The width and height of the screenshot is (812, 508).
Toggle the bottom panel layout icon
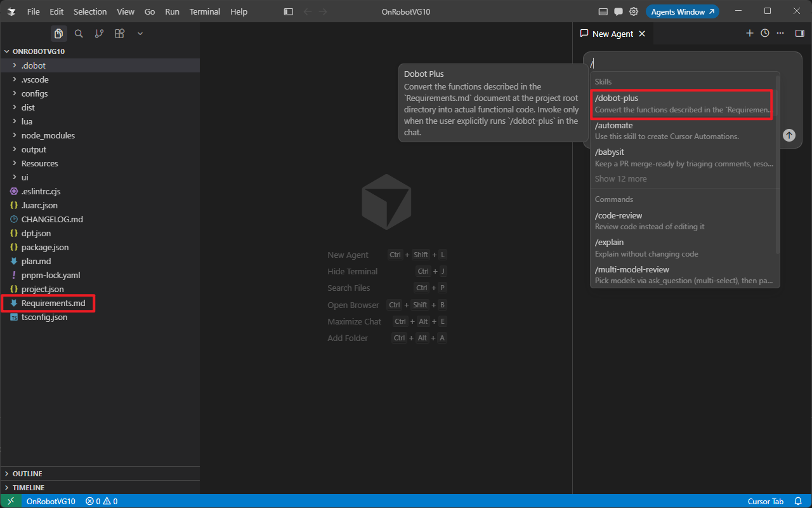click(603, 11)
